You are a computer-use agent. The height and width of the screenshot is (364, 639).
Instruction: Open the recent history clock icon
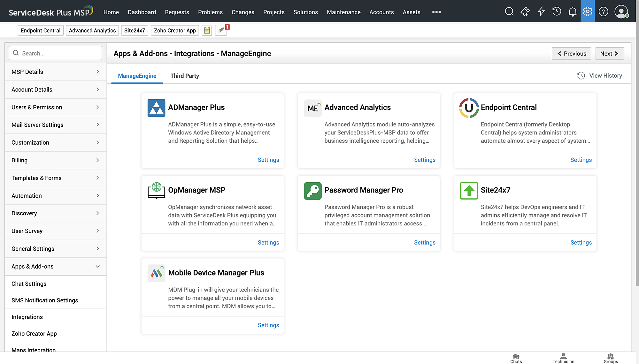click(557, 12)
